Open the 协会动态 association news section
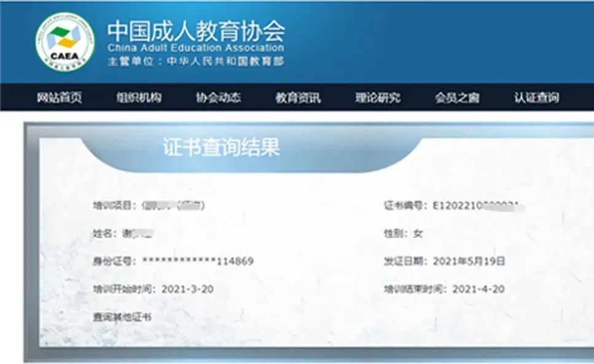 218,97
